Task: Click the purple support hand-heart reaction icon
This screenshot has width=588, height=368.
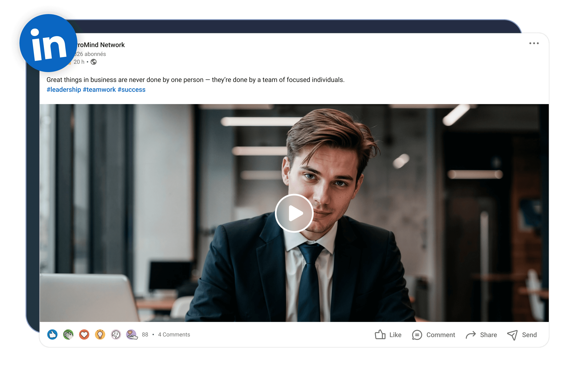Action: (x=132, y=334)
